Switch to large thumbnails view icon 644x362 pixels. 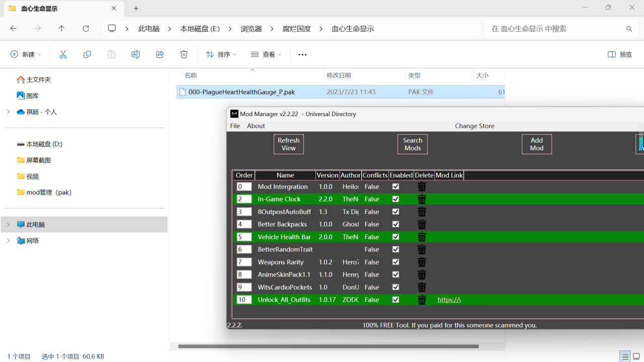click(636, 356)
